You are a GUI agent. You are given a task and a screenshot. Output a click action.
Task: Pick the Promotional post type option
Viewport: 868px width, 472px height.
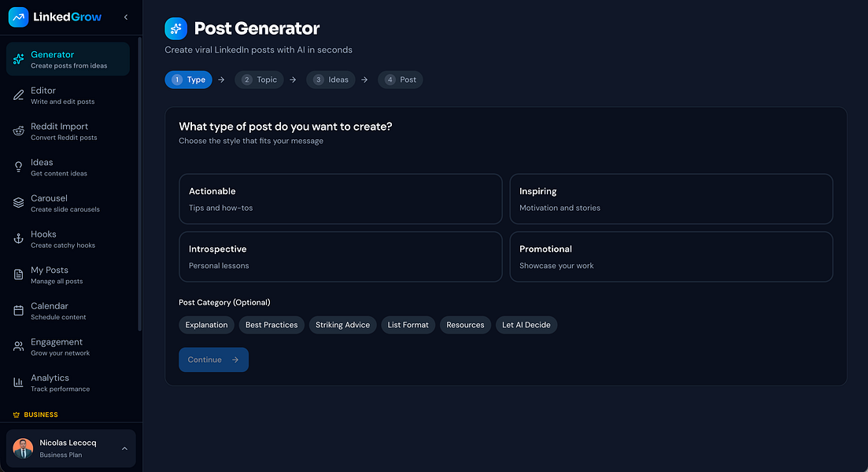pyautogui.click(x=670, y=256)
